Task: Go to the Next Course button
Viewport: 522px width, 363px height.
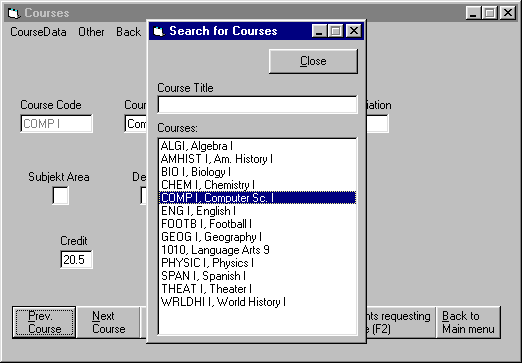Action: pos(108,322)
